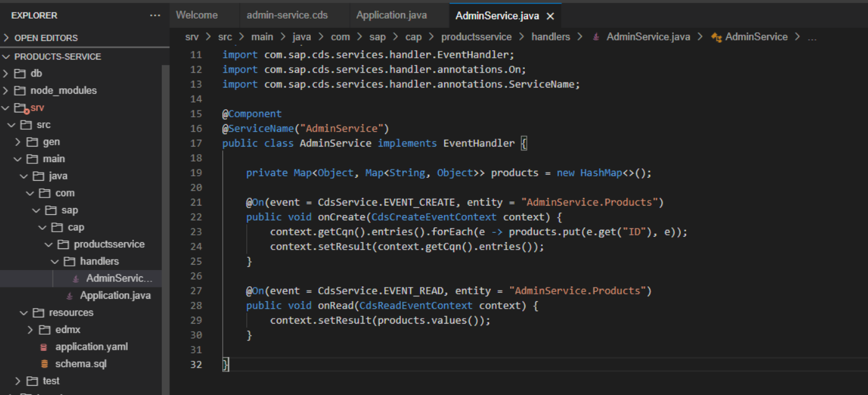The image size is (868, 395).
Task: Click the resources folder icon
Action: tap(38, 312)
